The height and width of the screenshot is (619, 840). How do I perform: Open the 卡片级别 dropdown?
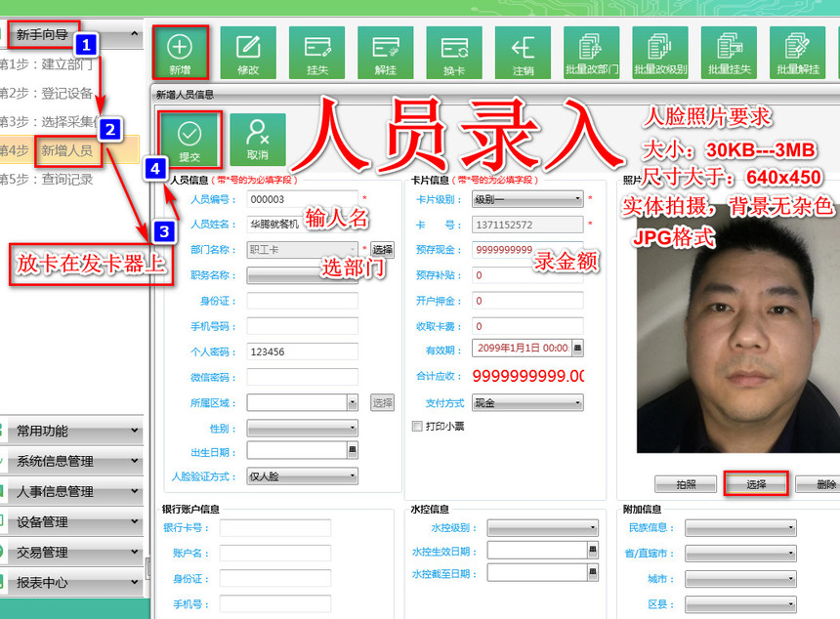(527, 199)
